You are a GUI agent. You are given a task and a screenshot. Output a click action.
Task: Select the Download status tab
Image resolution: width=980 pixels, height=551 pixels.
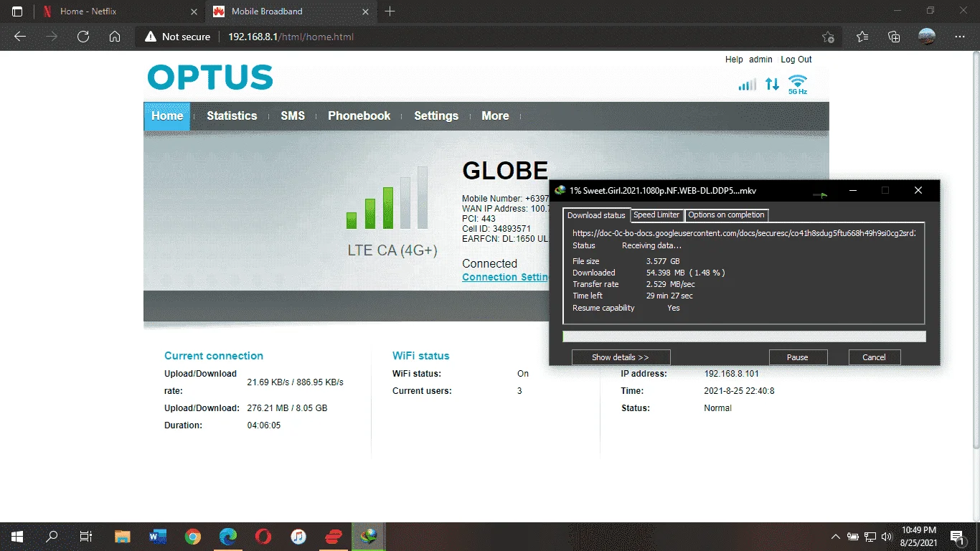pyautogui.click(x=596, y=215)
